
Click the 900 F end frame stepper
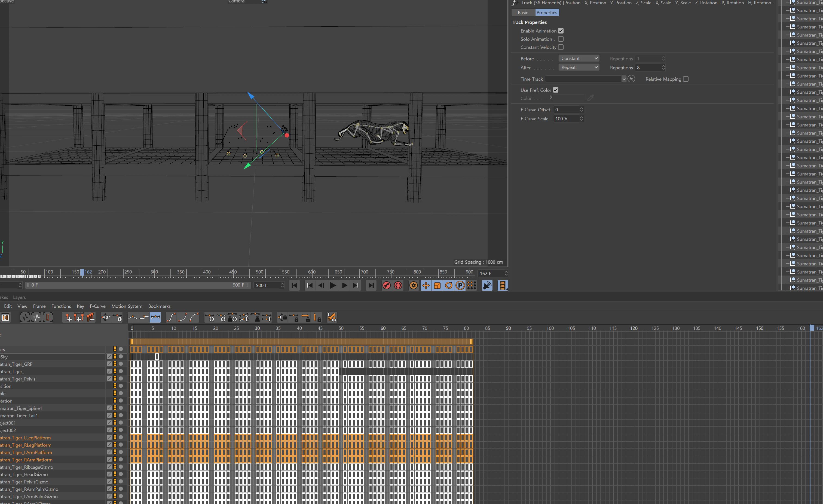(282, 285)
